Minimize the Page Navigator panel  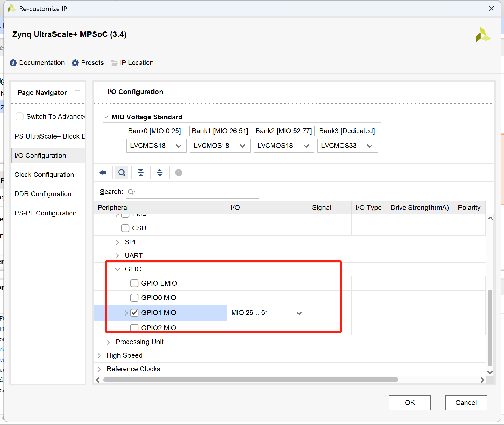78,90
